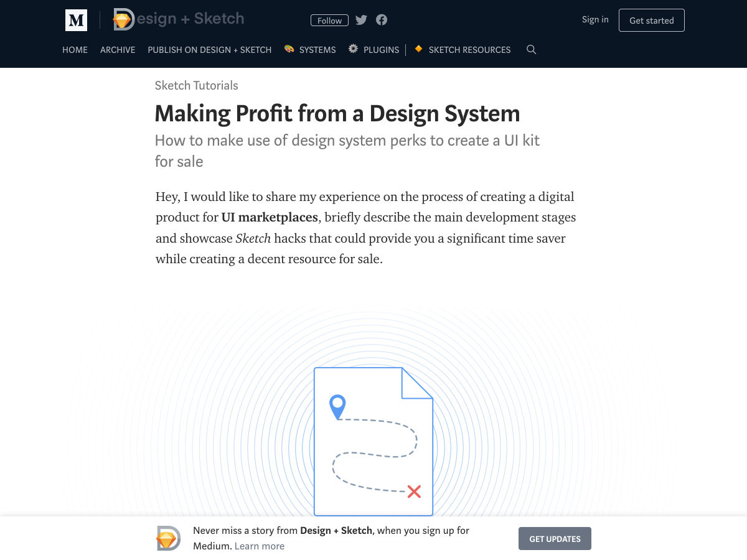Click the document roadmap illustration
Viewport: 747px width, 560px height.
click(374, 442)
